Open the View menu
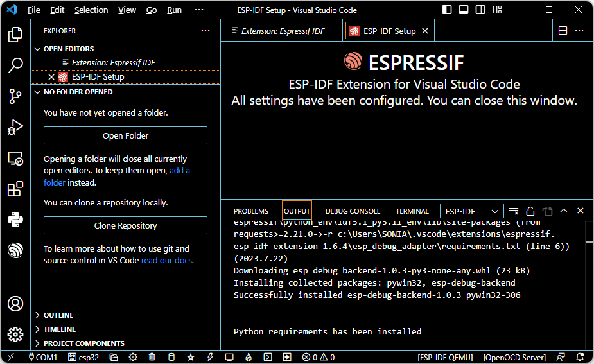This screenshot has height=364, width=594. click(127, 10)
